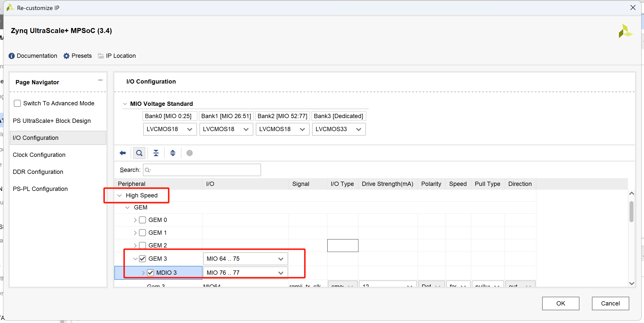Check Switch To Advanced Mode

pyautogui.click(x=17, y=103)
